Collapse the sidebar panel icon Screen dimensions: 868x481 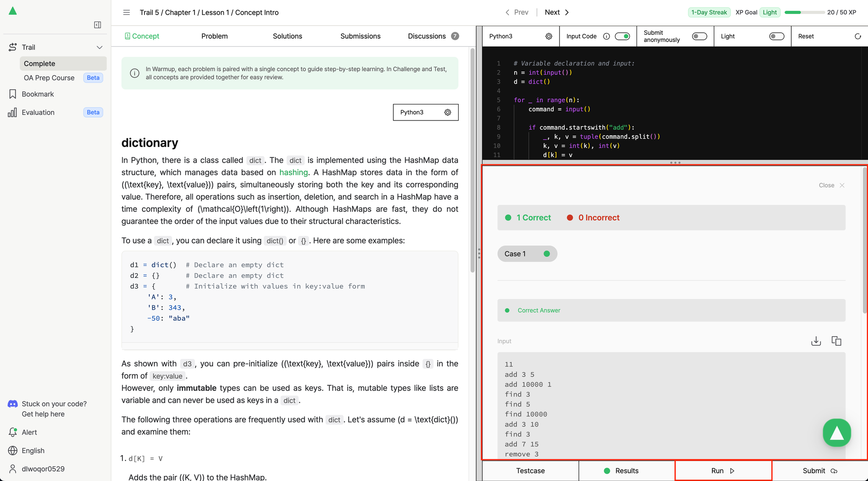97,25
